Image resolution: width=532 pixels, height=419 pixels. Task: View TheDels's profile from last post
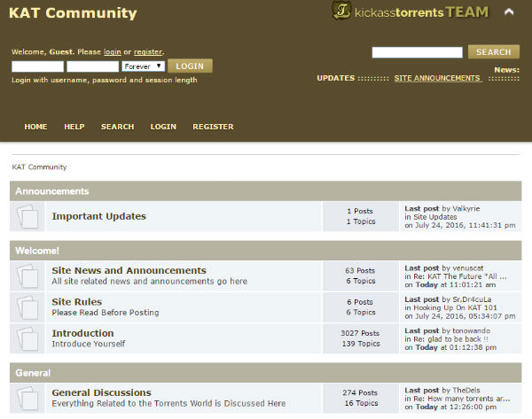pyautogui.click(x=466, y=390)
